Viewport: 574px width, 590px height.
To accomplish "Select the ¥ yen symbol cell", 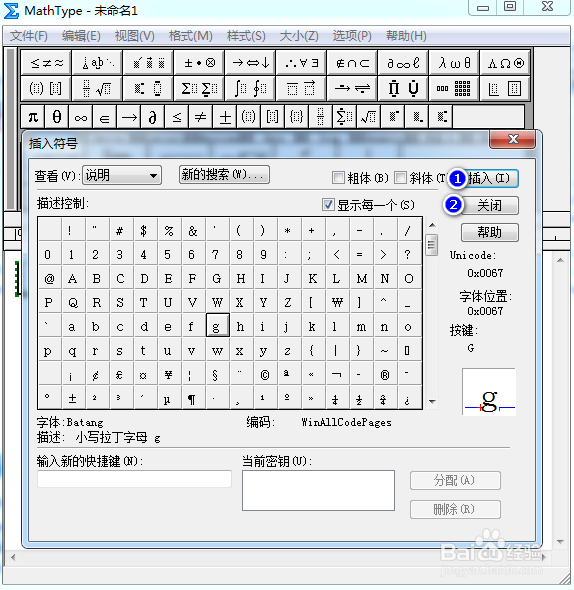I will pyautogui.click(x=169, y=374).
